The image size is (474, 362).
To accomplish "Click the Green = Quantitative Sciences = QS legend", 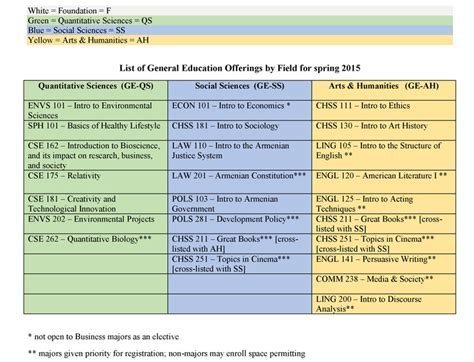I will point(240,21).
